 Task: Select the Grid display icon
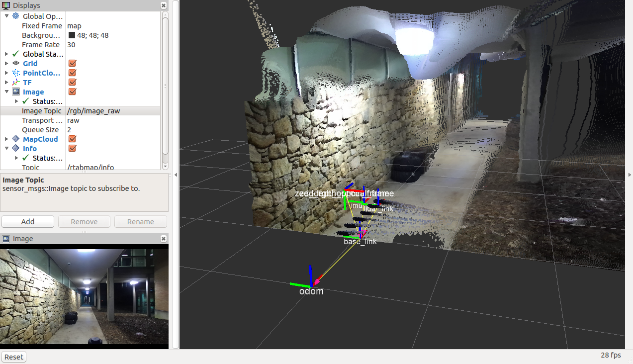coord(15,63)
